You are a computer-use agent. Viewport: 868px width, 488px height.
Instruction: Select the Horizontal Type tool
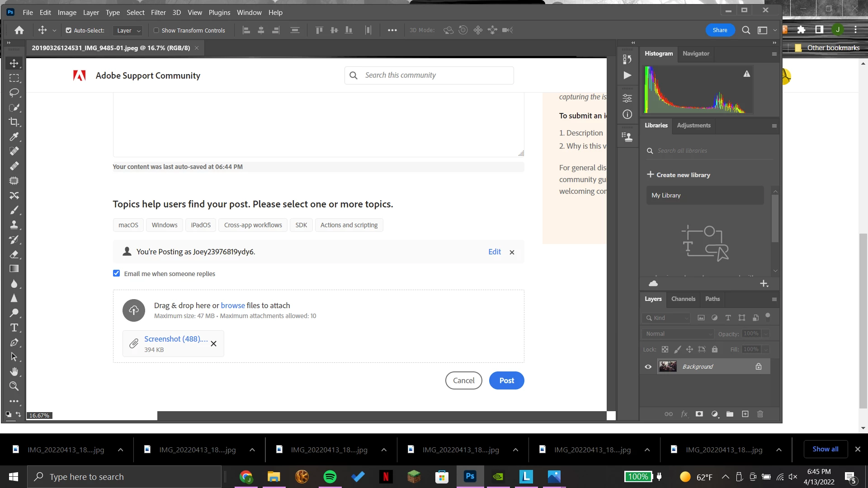(x=14, y=328)
